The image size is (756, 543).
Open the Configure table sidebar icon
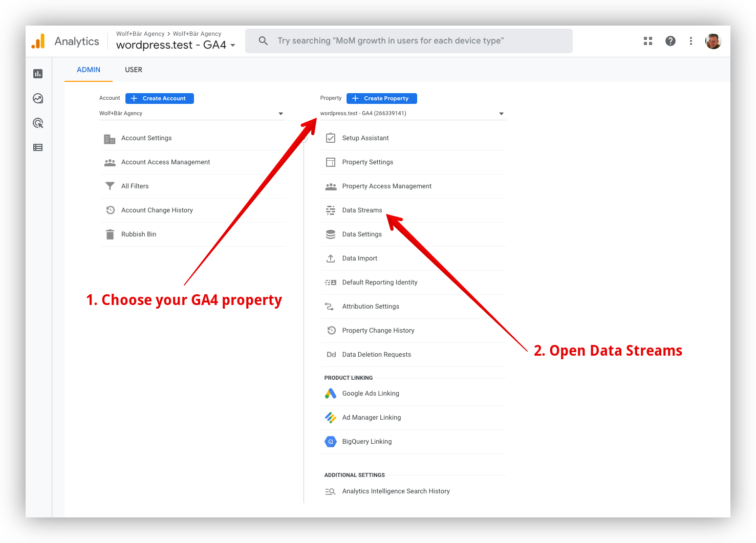click(x=38, y=147)
